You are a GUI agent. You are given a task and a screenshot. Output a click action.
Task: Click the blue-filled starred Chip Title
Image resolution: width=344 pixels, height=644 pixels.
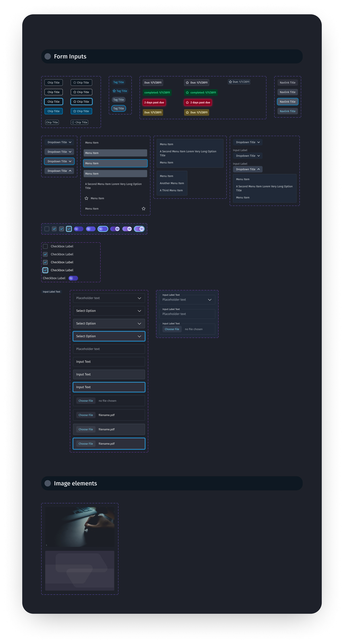[x=81, y=111]
